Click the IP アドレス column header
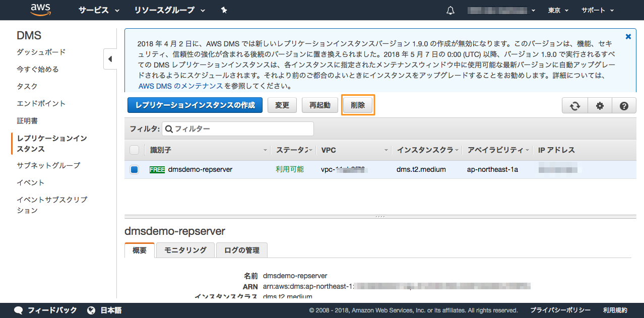Viewport: 644px width, 318px height. (x=556, y=150)
